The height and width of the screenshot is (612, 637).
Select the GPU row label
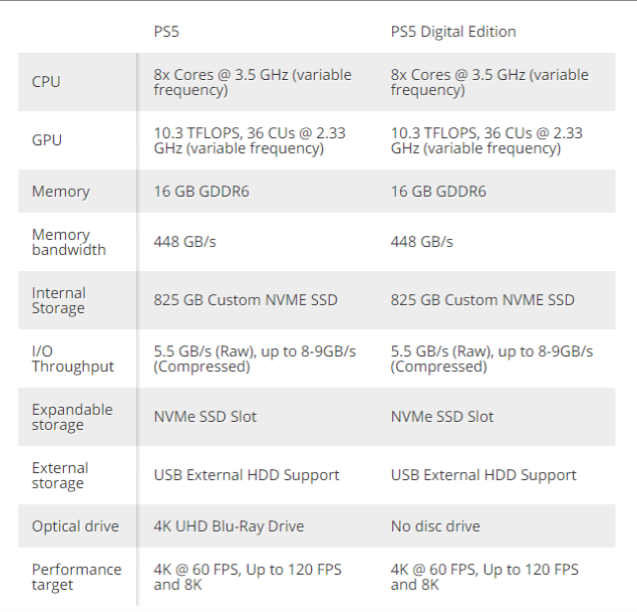tap(46, 140)
